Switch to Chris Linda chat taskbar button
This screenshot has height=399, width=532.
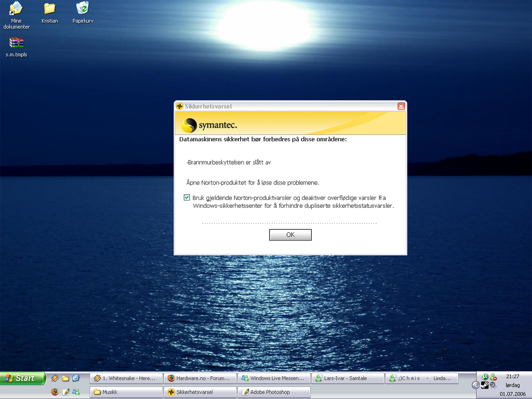pyautogui.click(x=422, y=378)
